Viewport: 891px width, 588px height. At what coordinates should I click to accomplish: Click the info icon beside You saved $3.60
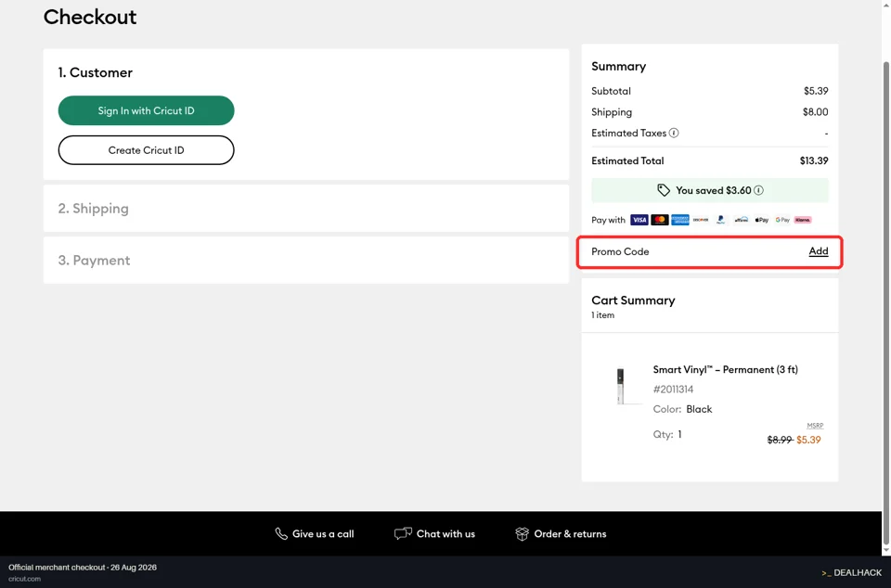[x=758, y=190]
